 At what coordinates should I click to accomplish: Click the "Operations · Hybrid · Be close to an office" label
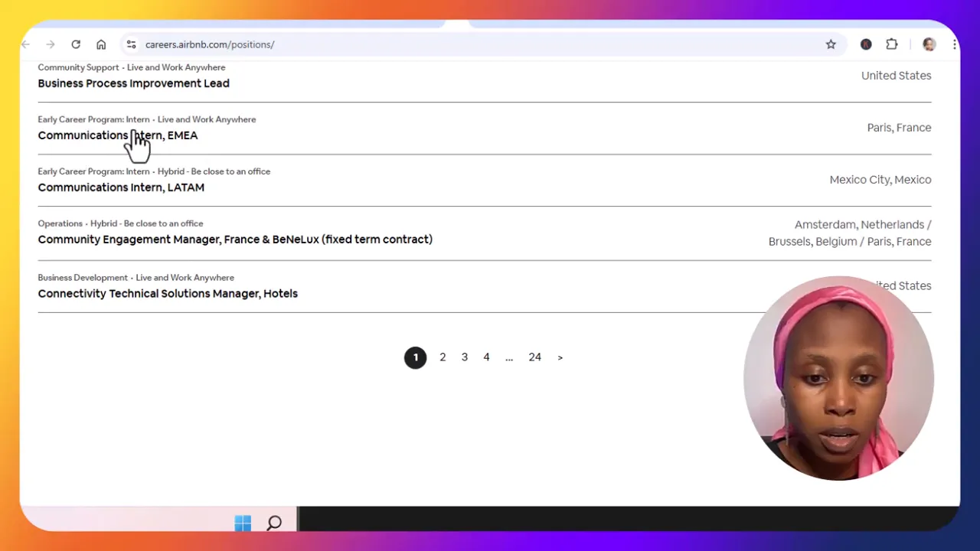coord(120,223)
